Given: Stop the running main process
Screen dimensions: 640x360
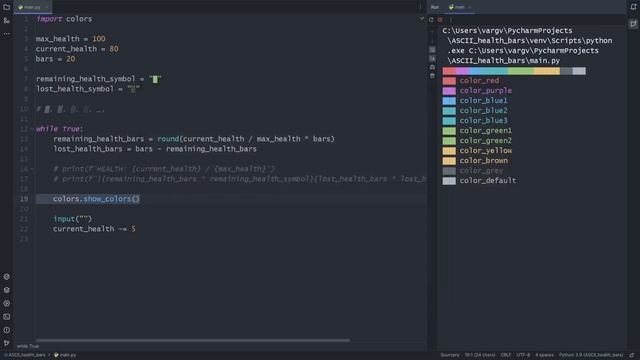Looking at the screenshot, I should pos(440,20).
